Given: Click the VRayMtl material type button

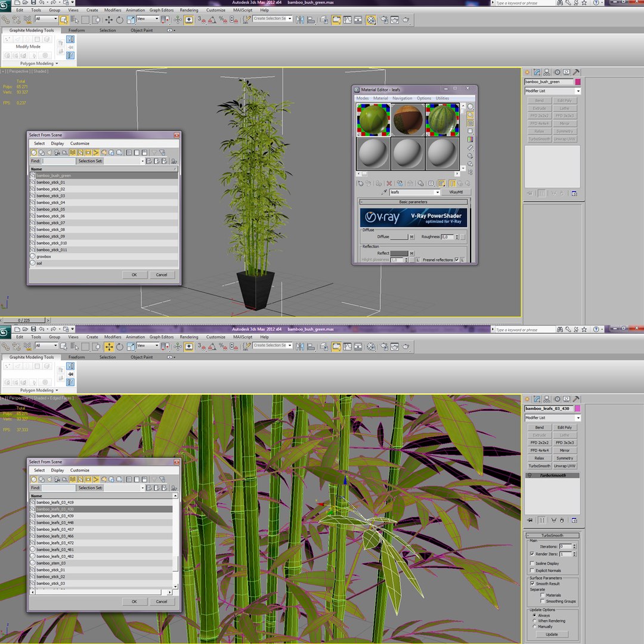Looking at the screenshot, I should click(x=456, y=192).
